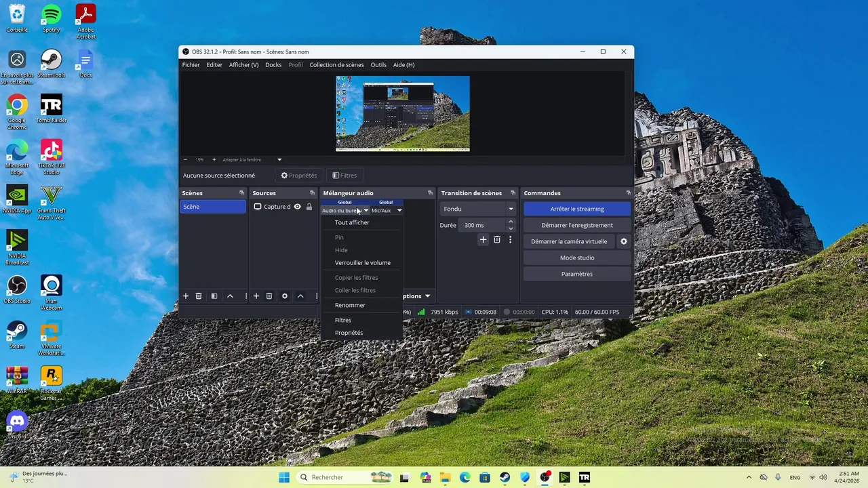The image size is (868, 488).
Task: Open OBS Studio desktop shortcut
Action: [x=17, y=289]
